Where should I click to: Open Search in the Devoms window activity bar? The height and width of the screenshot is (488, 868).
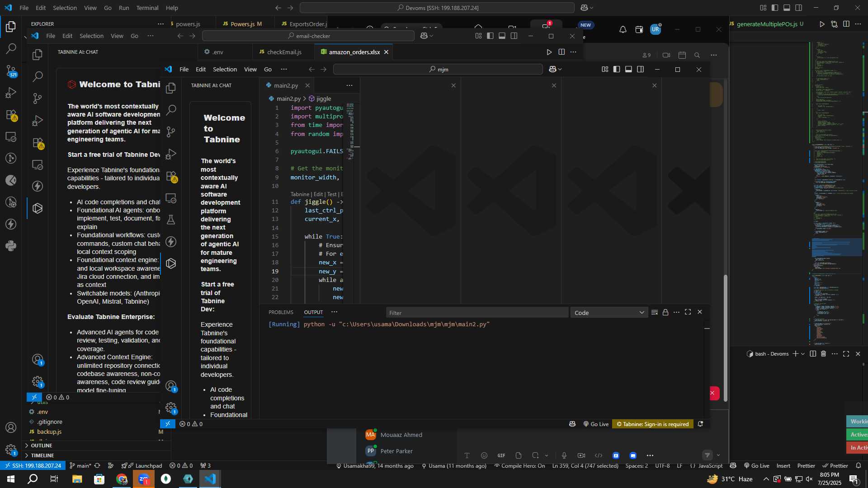click(11, 49)
